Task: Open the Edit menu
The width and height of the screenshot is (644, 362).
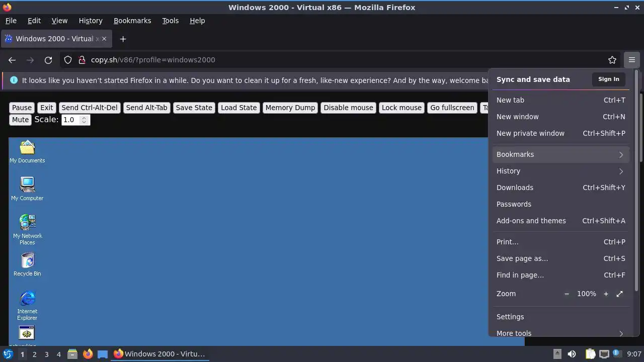Action: [34, 21]
